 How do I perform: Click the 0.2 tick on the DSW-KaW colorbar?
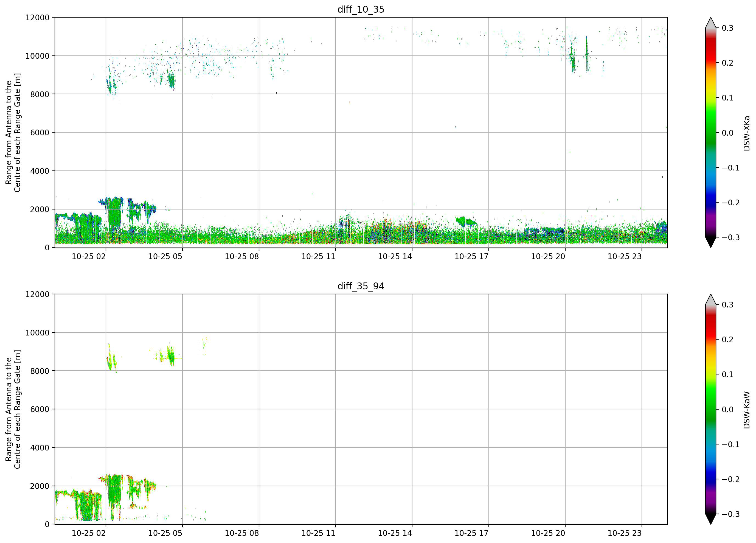click(728, 340)
